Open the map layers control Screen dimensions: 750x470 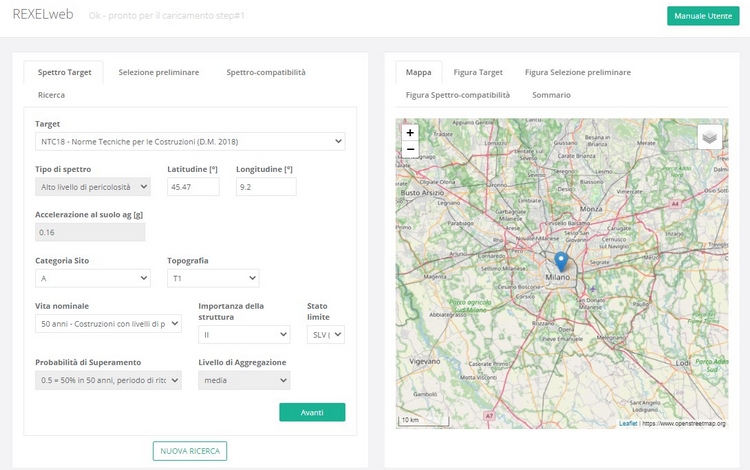(x=709, y=137)
